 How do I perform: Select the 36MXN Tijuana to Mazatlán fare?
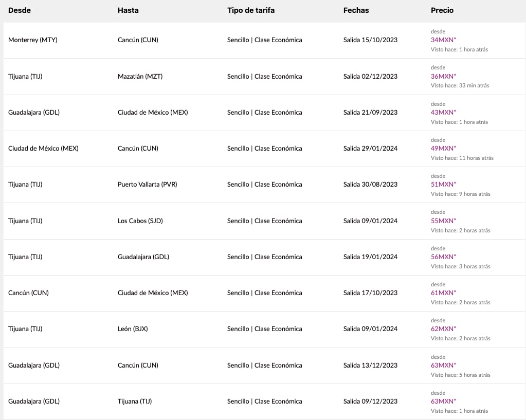click(443, 76)
